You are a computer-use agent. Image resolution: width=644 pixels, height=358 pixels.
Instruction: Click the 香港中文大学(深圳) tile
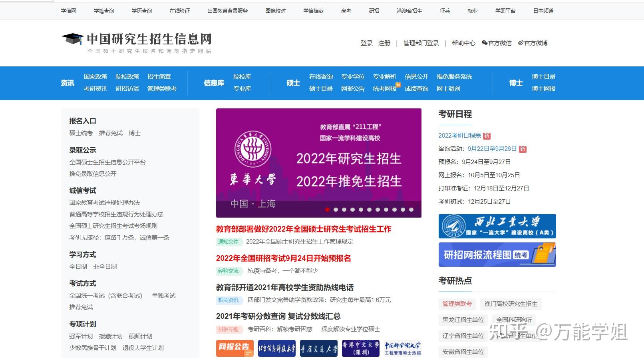(361, 348)
